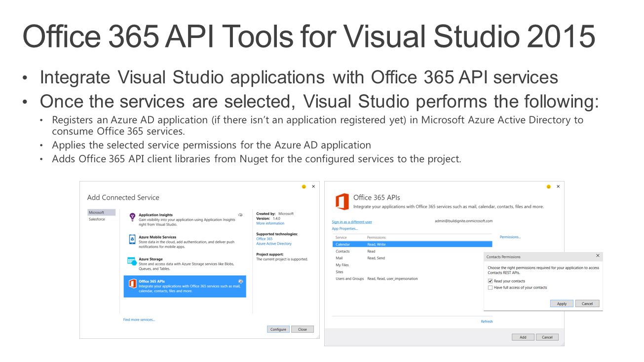
Task: Click the Service column header
Action: tap(341, 238)
